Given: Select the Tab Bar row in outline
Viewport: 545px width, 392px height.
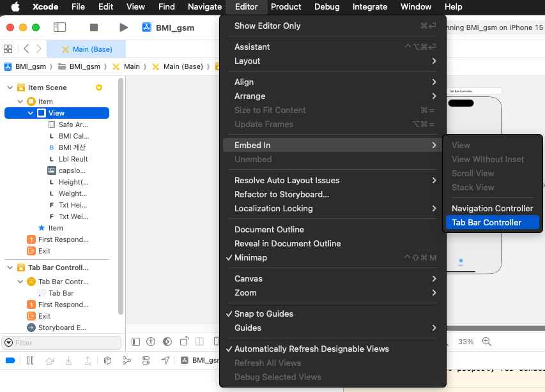Looking at the screenshot, I should (x=56, y=293).
